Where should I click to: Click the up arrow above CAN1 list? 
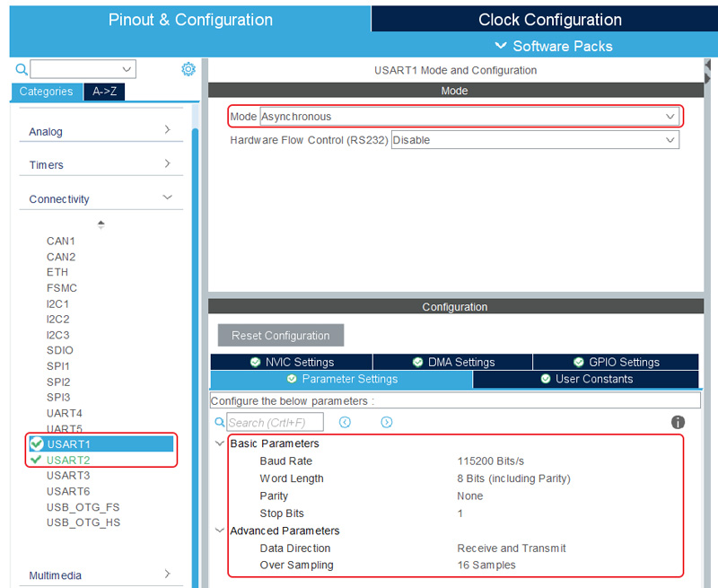tap(101, 224)
